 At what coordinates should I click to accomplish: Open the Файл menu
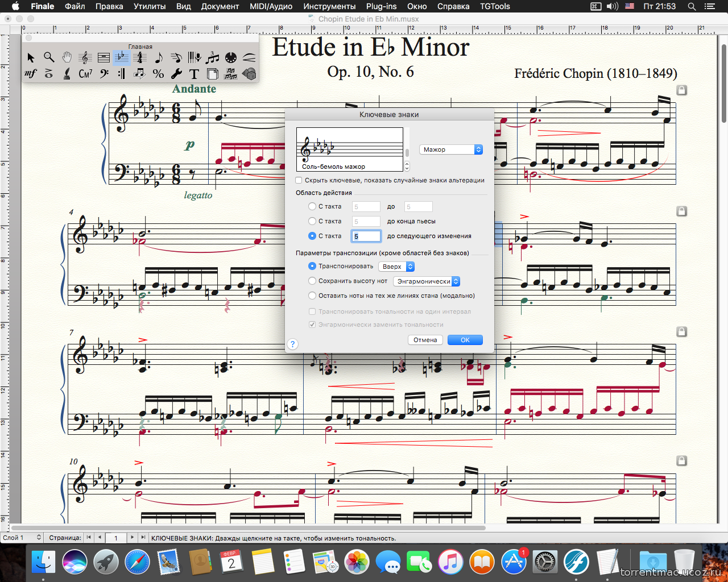pyautogui.click(x=75, y=6)
